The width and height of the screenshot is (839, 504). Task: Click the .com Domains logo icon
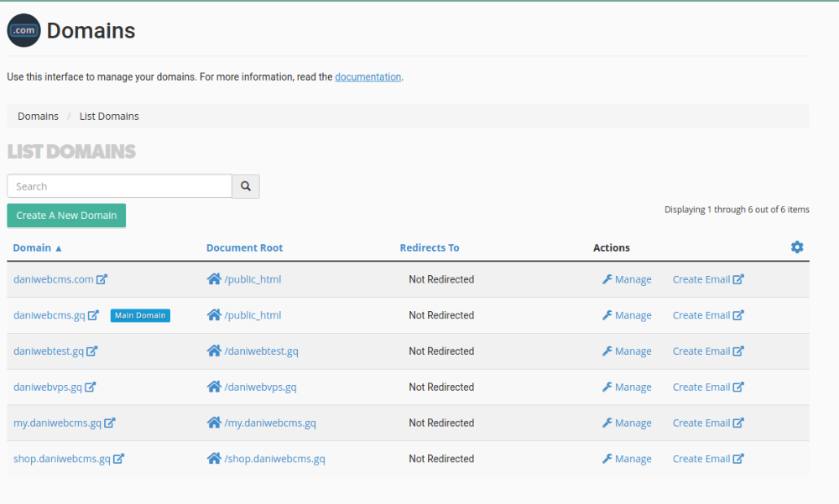(23, 30)
